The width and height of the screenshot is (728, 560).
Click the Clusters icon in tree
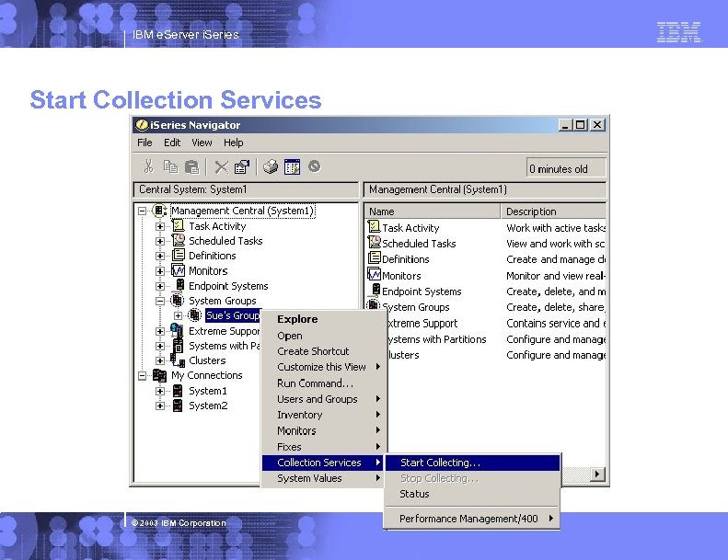[178, 360]
